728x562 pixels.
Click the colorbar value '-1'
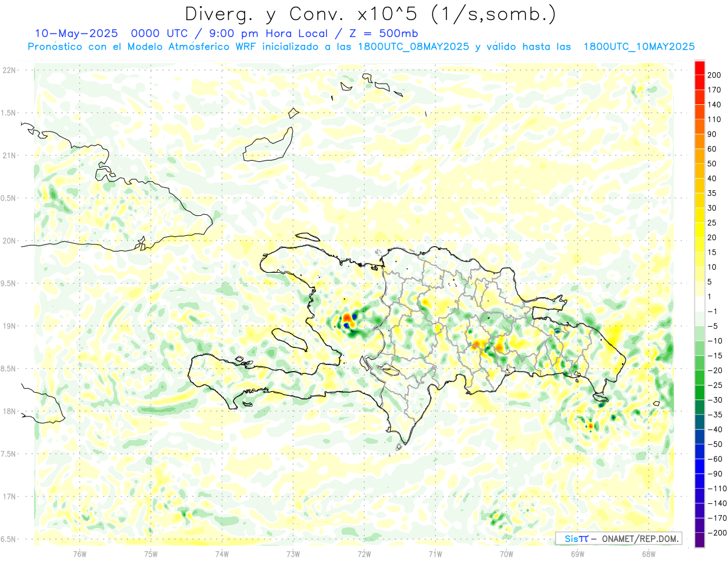point(712,312)
